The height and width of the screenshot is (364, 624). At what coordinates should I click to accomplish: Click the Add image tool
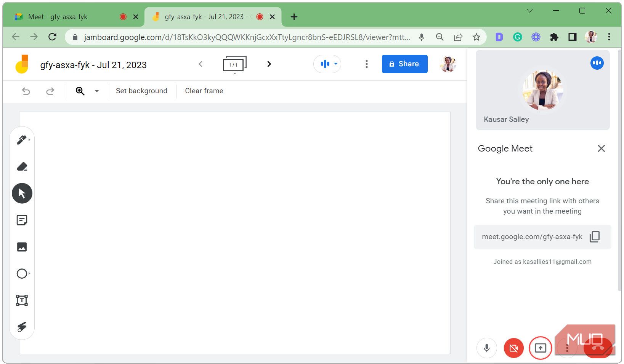(22, 247)
